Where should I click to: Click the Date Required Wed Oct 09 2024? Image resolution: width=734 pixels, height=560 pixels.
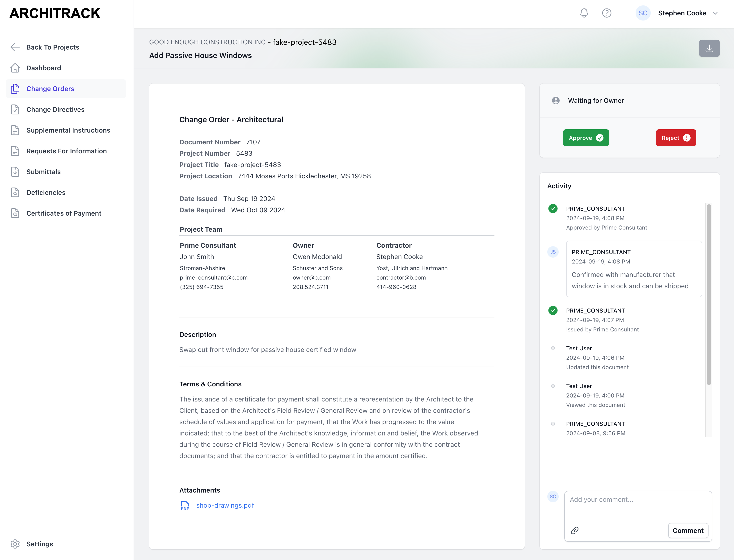258,210
